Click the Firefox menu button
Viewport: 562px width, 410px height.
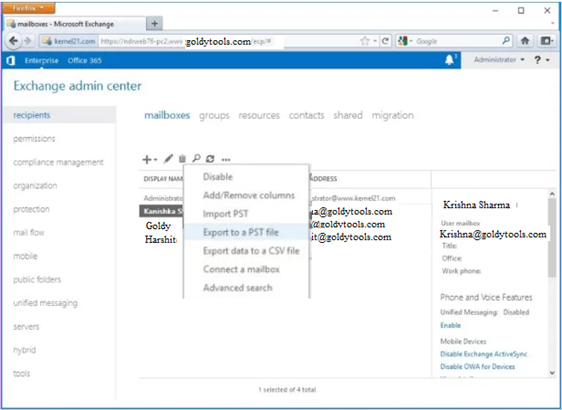click(x=29, y=8)
